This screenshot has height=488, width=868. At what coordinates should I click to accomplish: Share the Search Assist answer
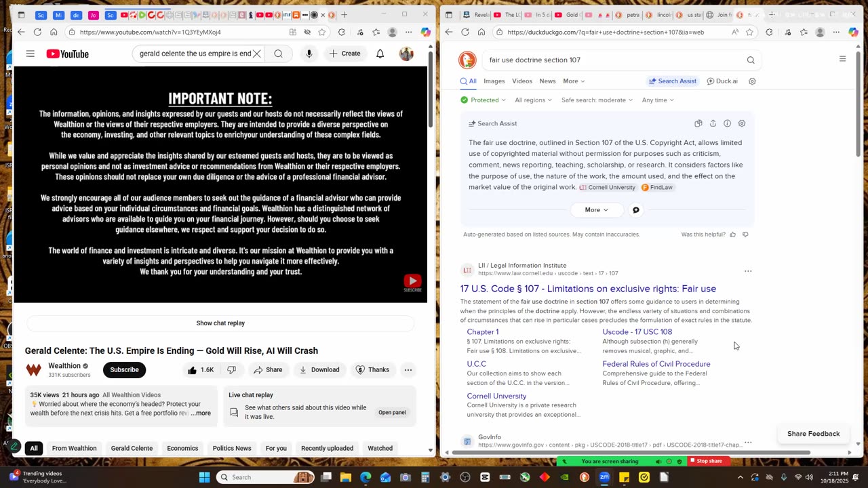pos(713,123)
